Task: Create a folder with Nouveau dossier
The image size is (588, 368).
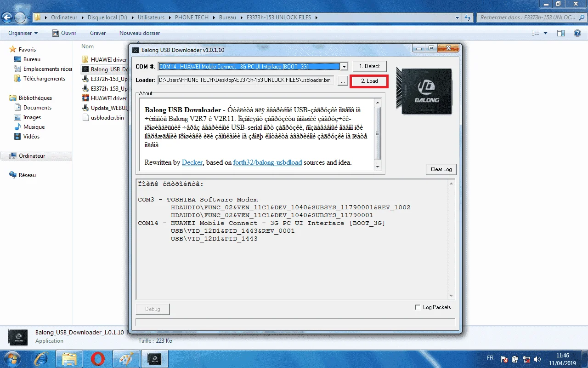Action: pyautogui.click(x=140, y=33)
